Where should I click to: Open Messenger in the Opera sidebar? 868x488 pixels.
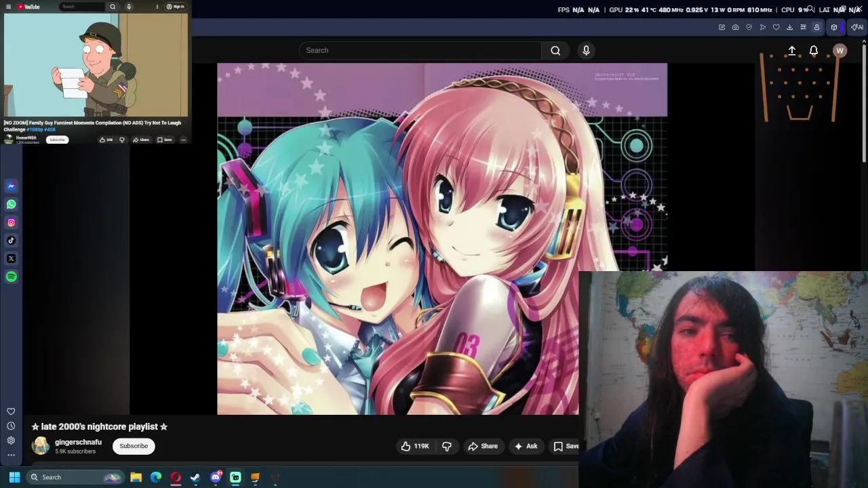click(x=11, y=186)
